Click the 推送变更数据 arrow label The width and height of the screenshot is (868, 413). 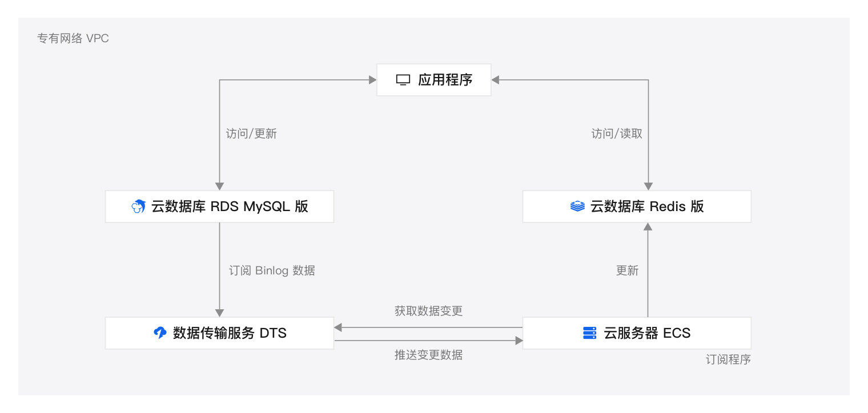point(428,355)
